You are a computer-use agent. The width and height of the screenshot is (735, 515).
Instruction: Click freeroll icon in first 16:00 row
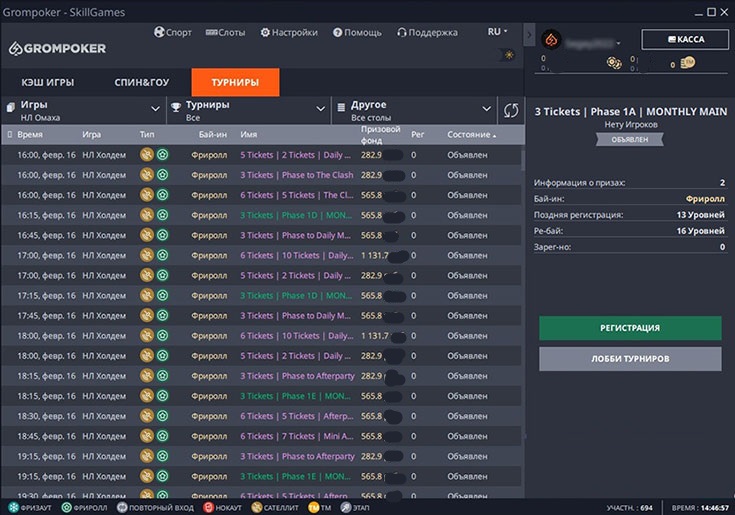[x=163, y=155]
